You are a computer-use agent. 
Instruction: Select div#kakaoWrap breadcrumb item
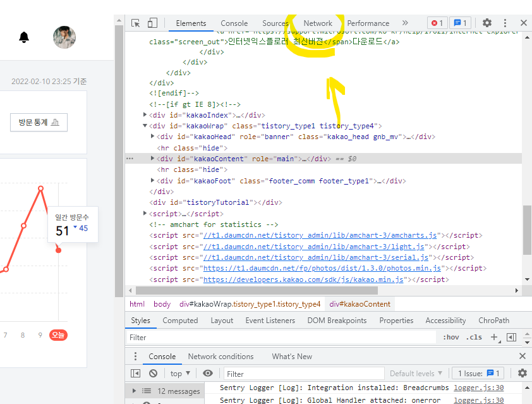coord(250,304)
